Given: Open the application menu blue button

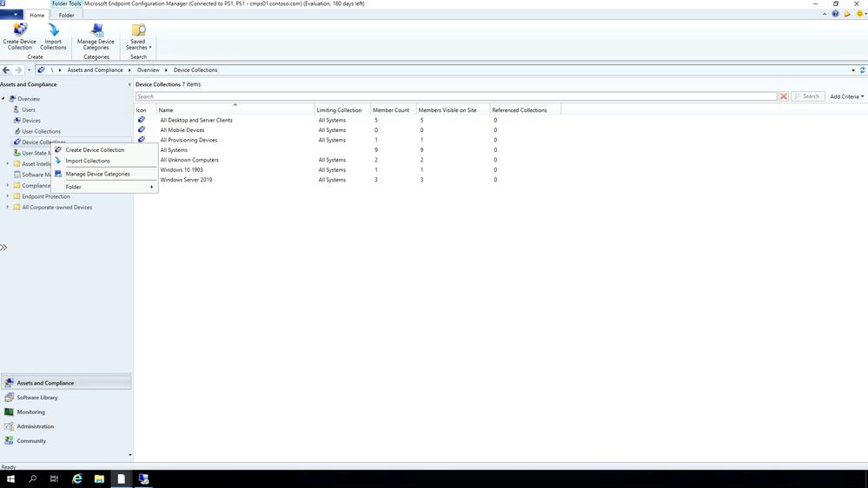Looking at the screenshot, I should tap(11, 15).
